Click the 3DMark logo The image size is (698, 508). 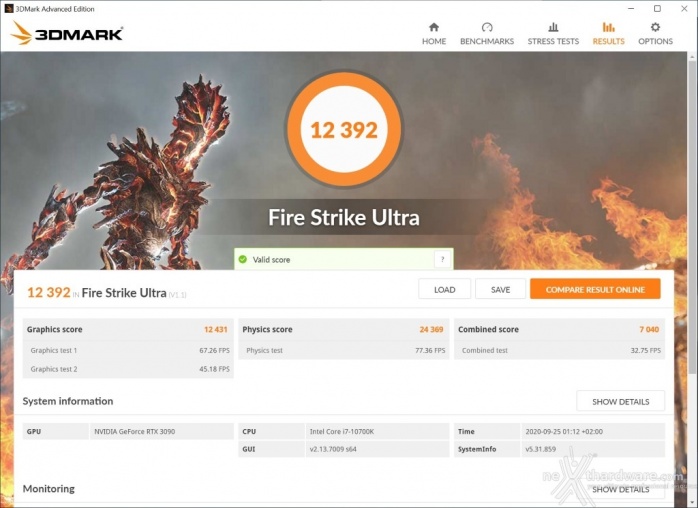click(66, 33)
